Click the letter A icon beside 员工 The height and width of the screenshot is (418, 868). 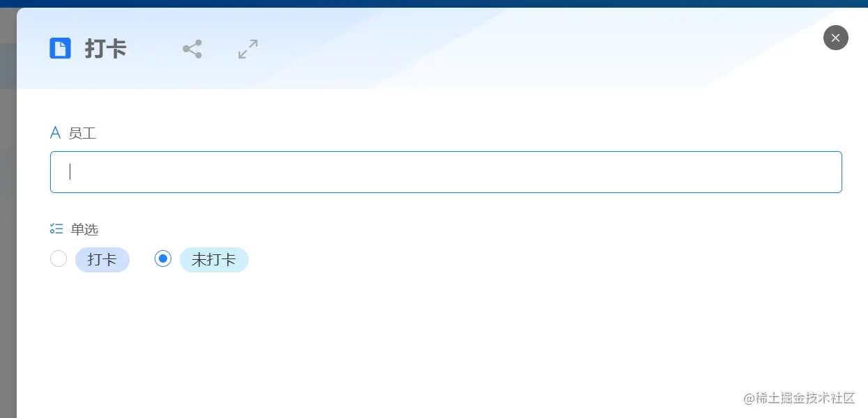pos(56,132)
